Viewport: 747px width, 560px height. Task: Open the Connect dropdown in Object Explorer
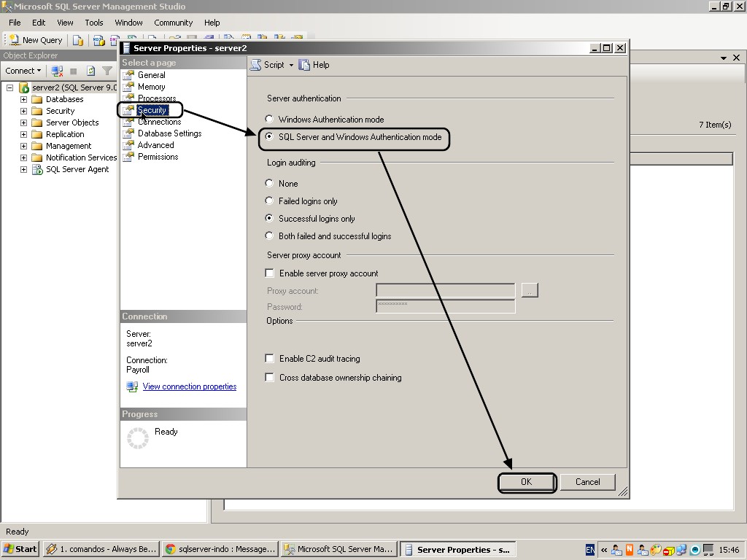[x=23, y=71]
